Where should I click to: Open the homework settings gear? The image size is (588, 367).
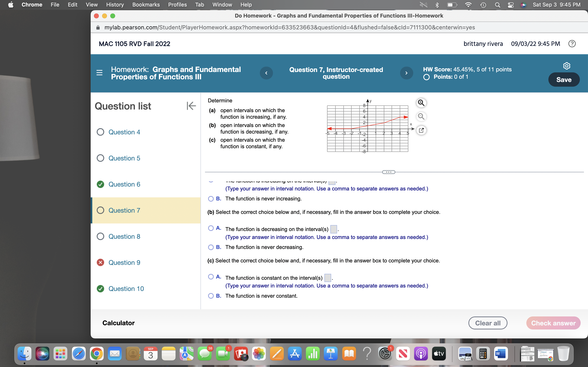point(566,66)
